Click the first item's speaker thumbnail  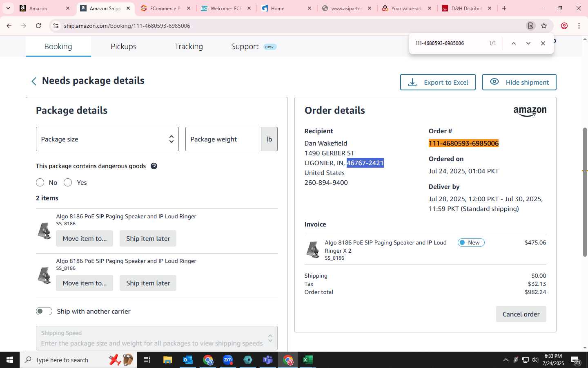tap(44, 231)
